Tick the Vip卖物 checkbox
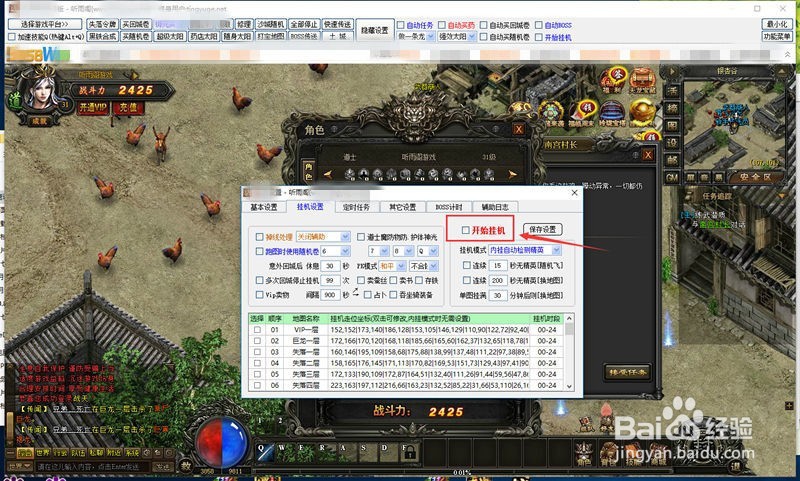Image resolution: width=800 pixels, height=481 pixels. (259, 294)
